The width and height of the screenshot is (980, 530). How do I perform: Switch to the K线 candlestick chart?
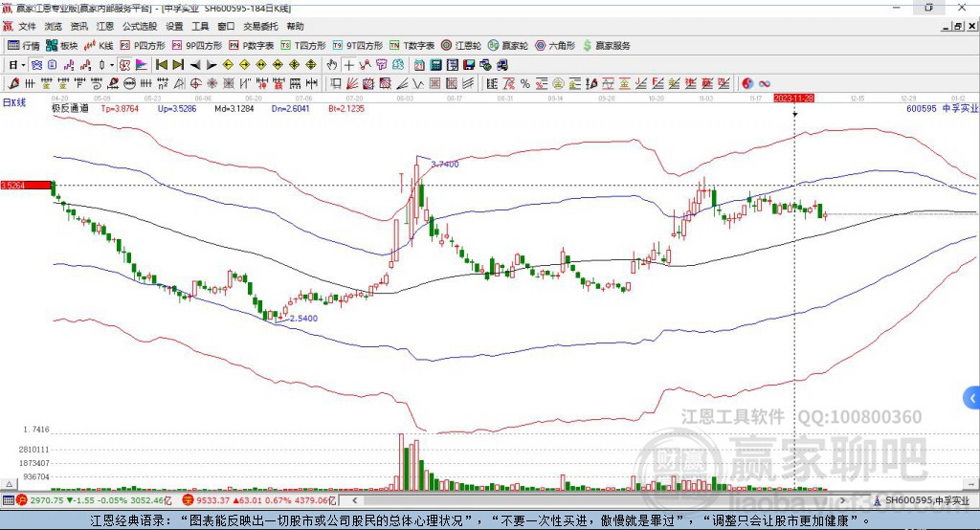click(99, 46)
